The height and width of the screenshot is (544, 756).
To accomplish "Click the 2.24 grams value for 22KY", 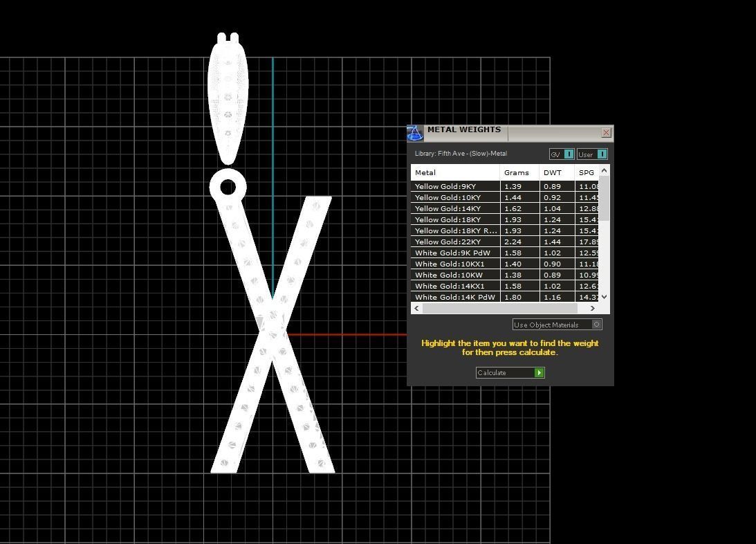I will click(x=513, y=242).
